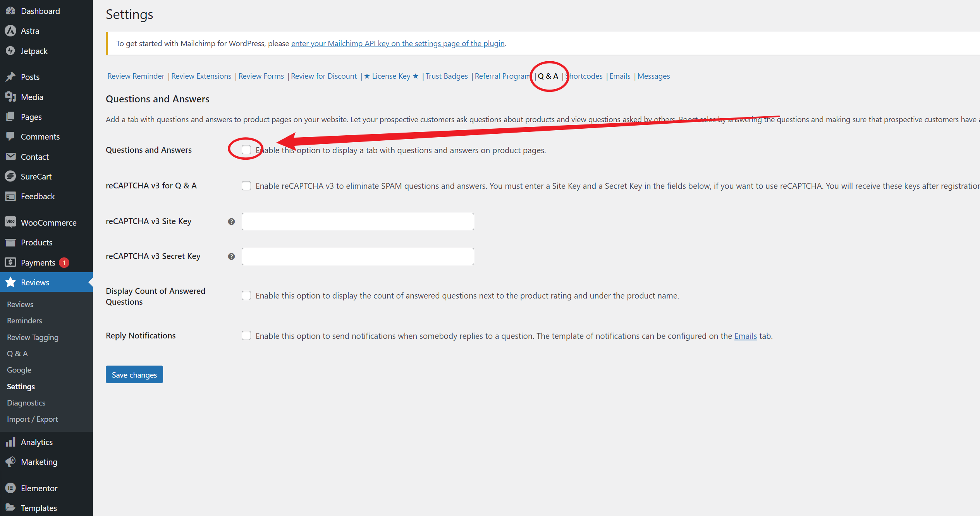Enable Questions and Answers display checkbox
The image size is (980, 516).
(x=247, y=150)
